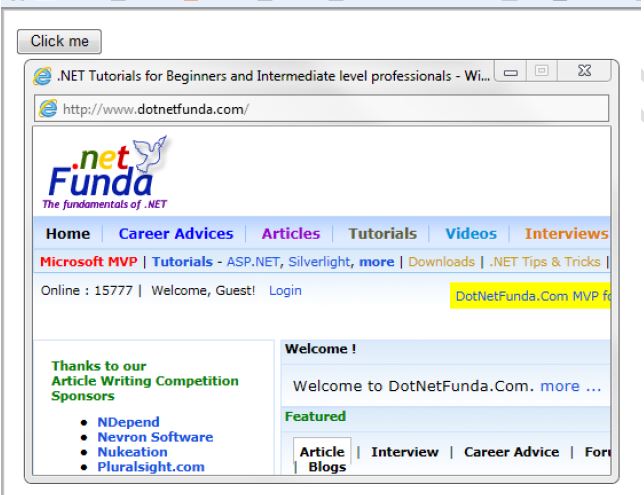Open the Nevron Software sponsor link
Image resolution: width=644 pixels, height=495 pixels.
coord(155,437)
